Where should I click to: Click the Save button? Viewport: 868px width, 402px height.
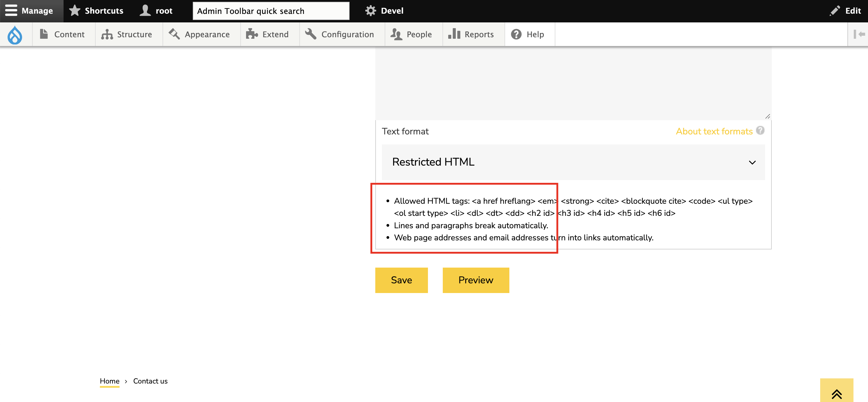[x=401, y=280]
